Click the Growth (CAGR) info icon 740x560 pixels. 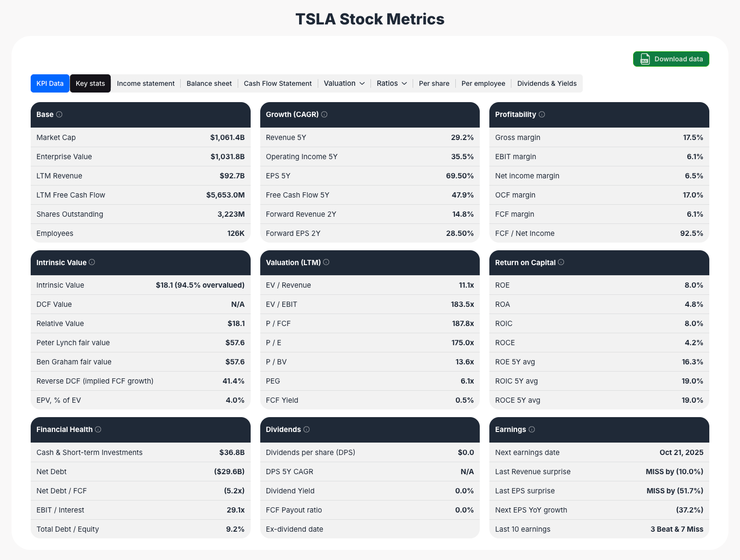324,114
